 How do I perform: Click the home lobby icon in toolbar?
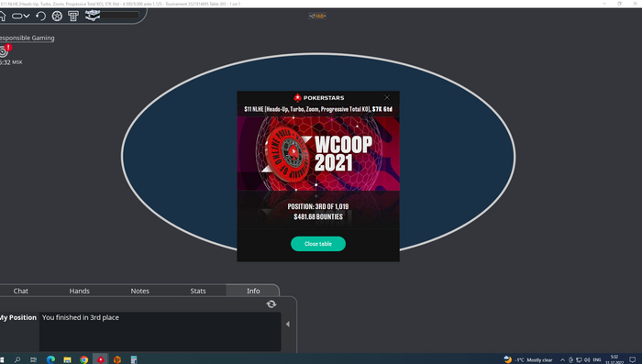pos(3,16)
